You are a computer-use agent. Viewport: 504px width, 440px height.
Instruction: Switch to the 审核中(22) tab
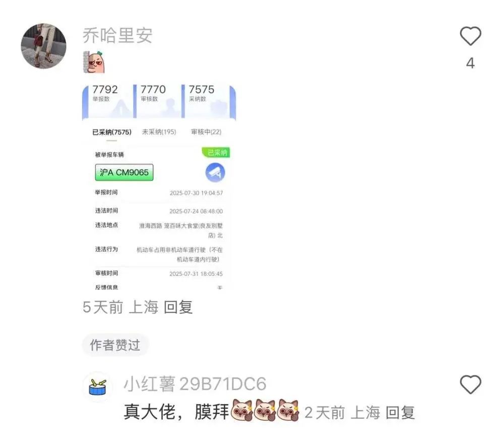tap(206, 132)
